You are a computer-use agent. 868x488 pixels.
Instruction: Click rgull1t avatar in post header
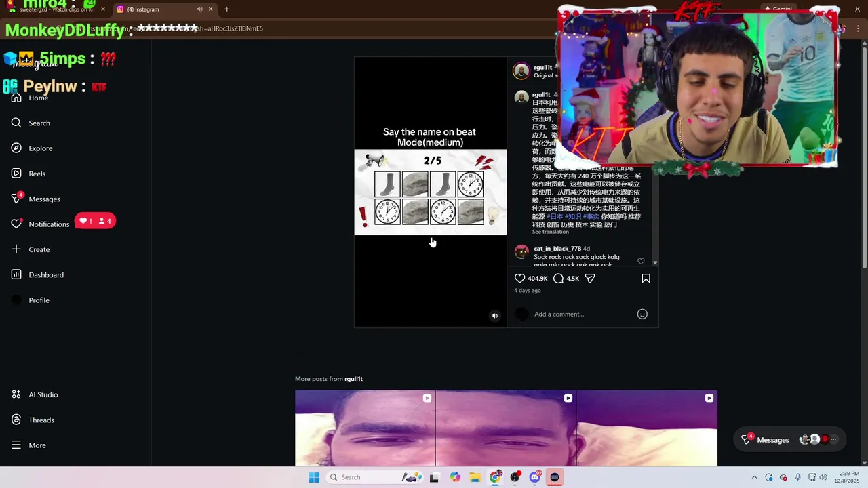pos(521,71)
